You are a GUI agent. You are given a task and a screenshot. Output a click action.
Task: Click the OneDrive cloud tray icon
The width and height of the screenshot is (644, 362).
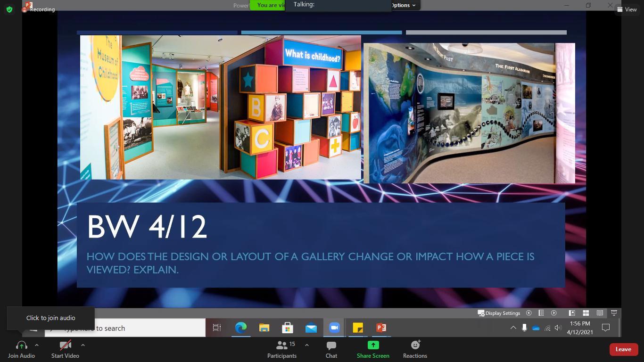click(x=536, y=328)
